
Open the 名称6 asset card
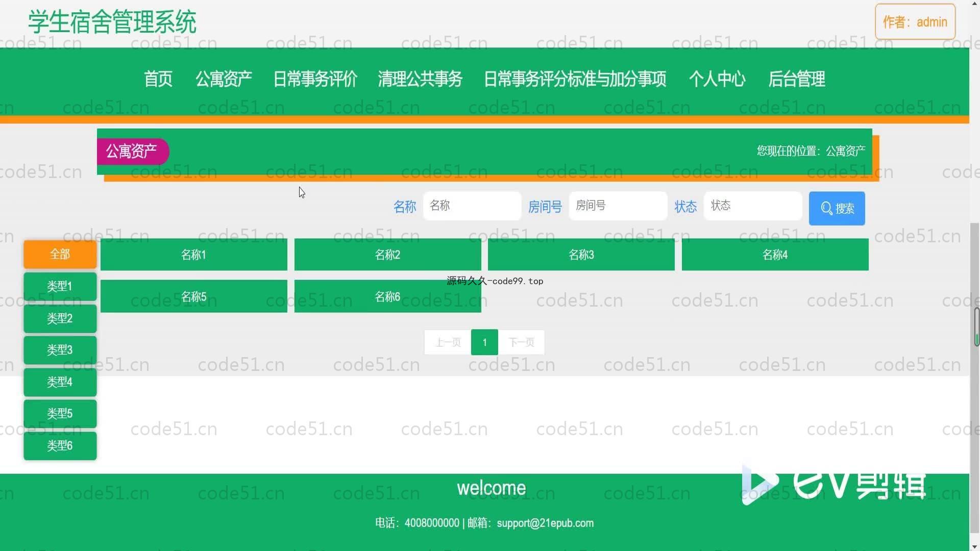(x=387, y=296)
